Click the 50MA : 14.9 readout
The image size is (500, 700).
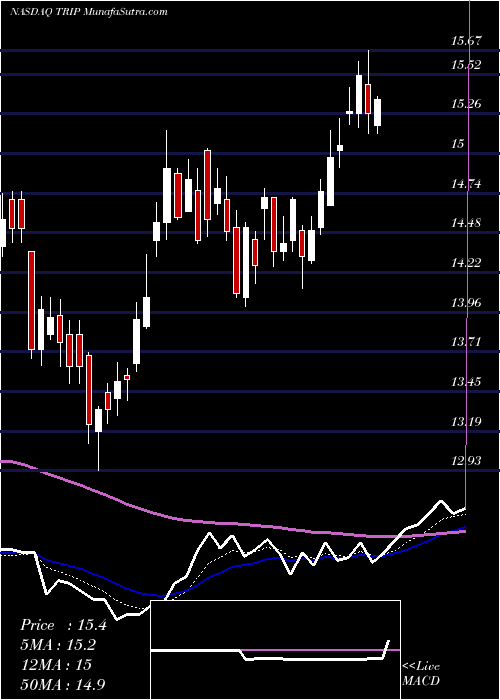click(x=63, y=684)
